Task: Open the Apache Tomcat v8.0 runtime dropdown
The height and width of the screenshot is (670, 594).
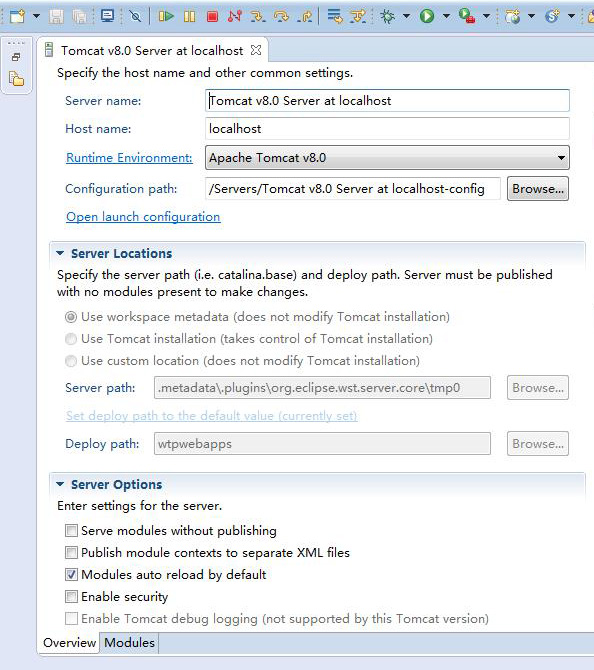Action: point(387,158)
